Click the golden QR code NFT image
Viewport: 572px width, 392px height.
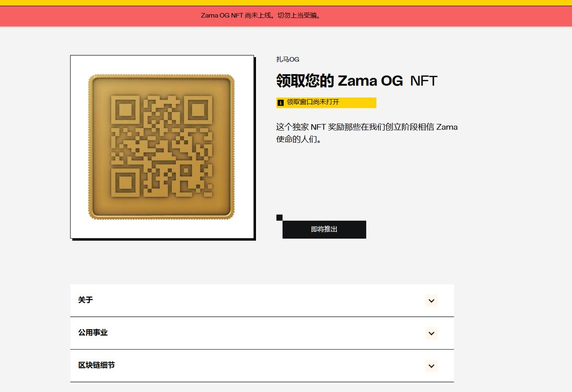(162, 147)
